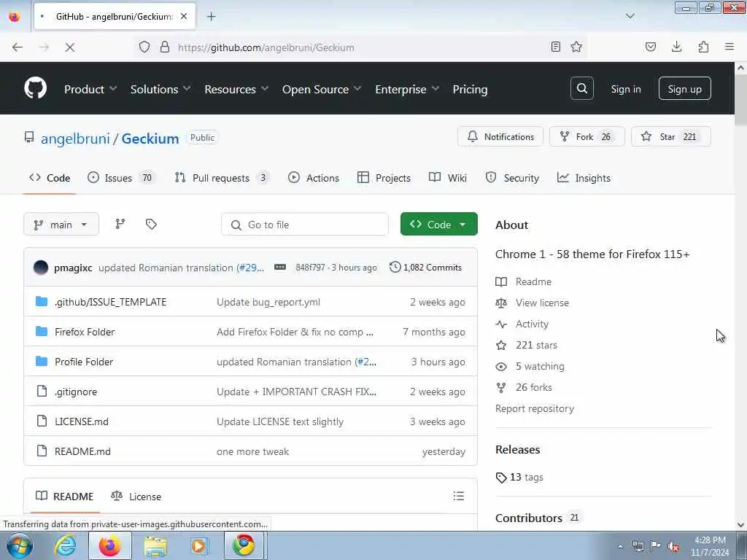
Task: Open the list all tabs chevron
Action: click(630, 16)
